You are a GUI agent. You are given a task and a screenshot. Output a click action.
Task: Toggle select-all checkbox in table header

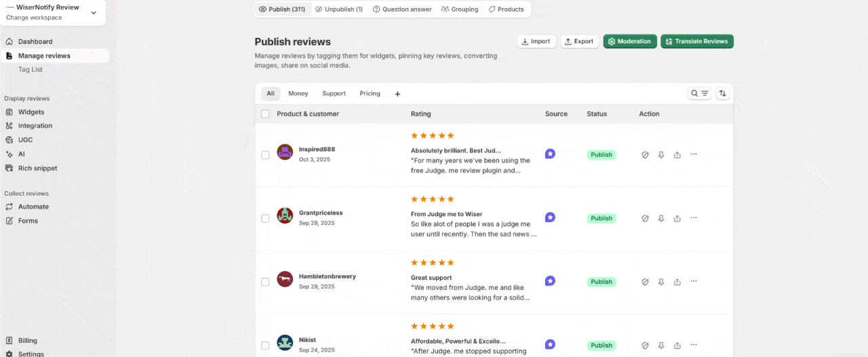(265, 114)
